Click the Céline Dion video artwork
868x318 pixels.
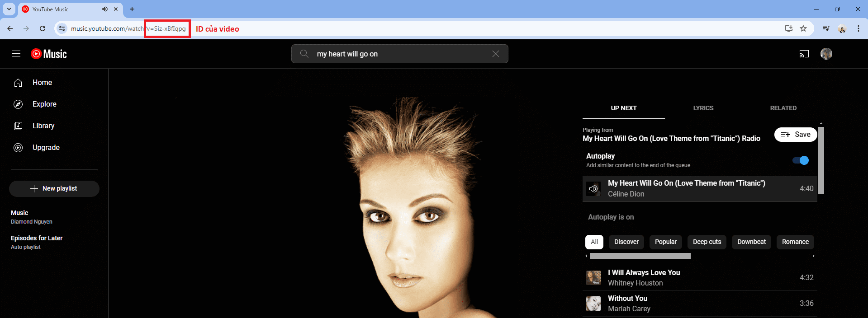click(x=346, y=207)
